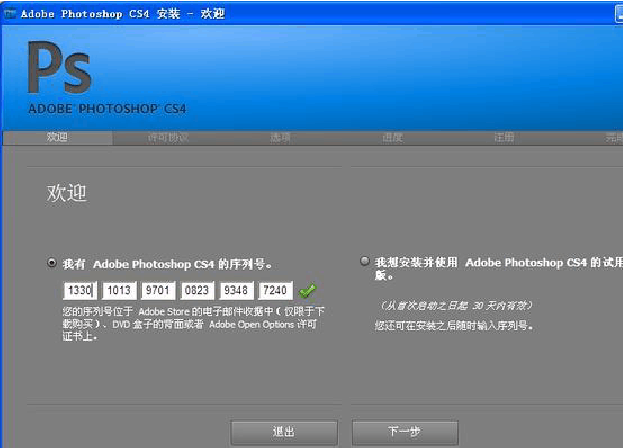The height and width of the screenshot is (448, 623).
Task: Click the serial field containing 1330
Action: point(79,291)
